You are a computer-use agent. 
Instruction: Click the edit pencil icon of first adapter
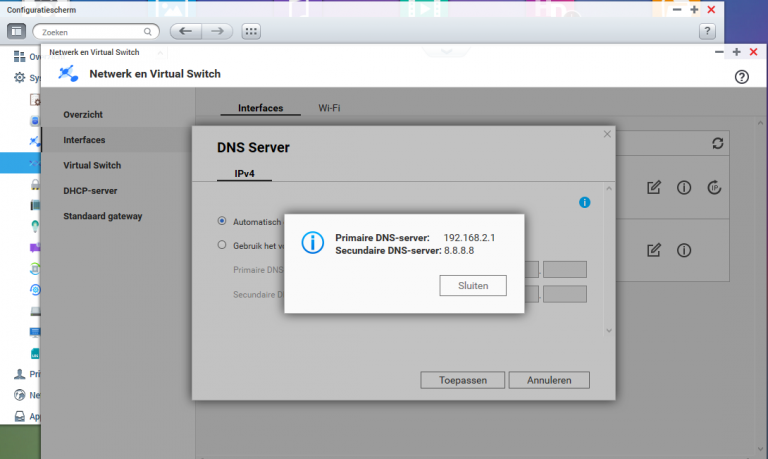click(x=654, y=187)
